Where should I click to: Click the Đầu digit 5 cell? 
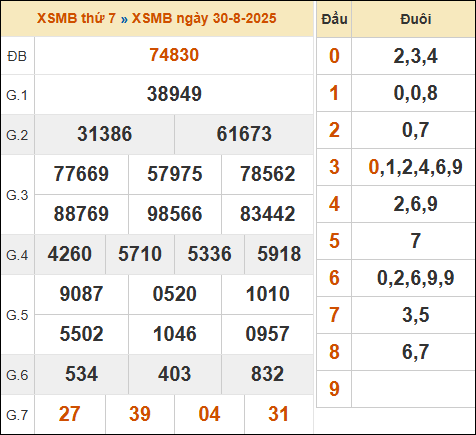point(334,241)
